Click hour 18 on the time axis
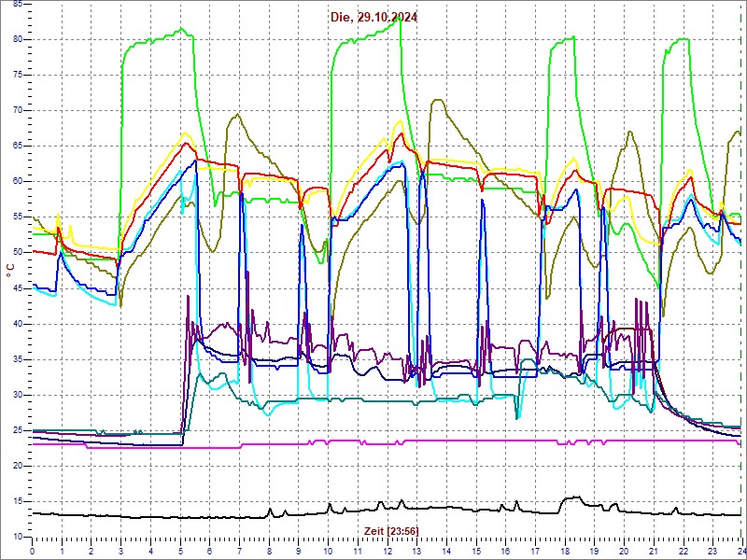Image resolution: width=747 pixels, height=560 pixels. pyautogui.click(x=564, y=551)
